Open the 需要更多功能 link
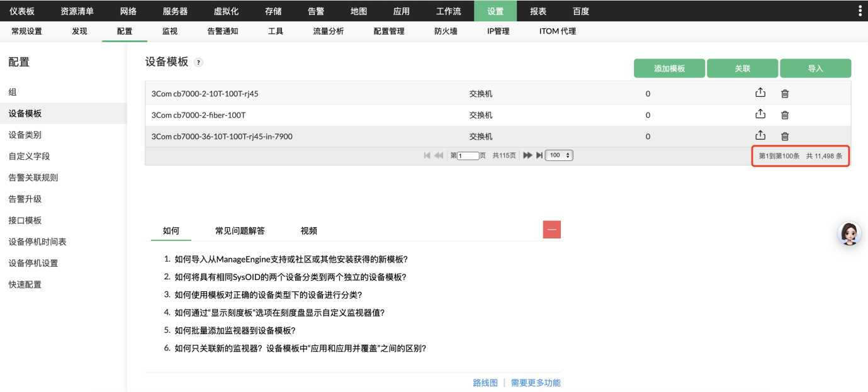The height and width of the screenshot is (392, 868). [x=535, y=382]
